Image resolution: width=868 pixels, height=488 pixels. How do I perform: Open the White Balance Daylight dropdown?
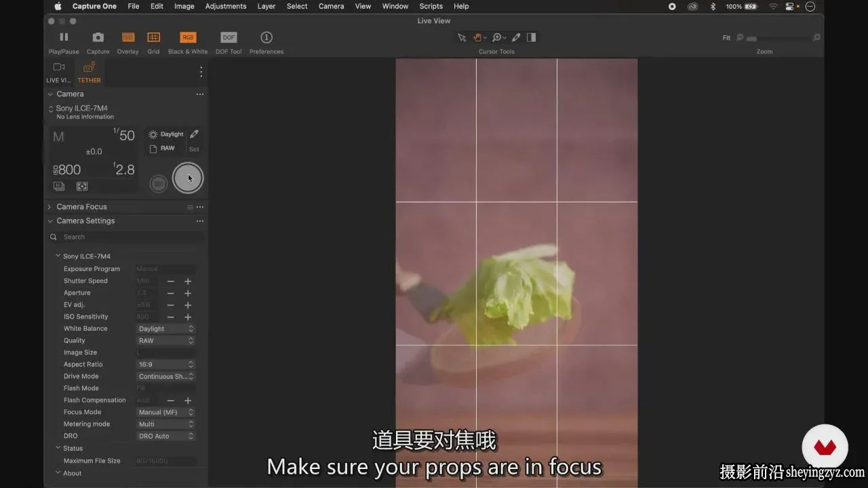pos(166,329)
